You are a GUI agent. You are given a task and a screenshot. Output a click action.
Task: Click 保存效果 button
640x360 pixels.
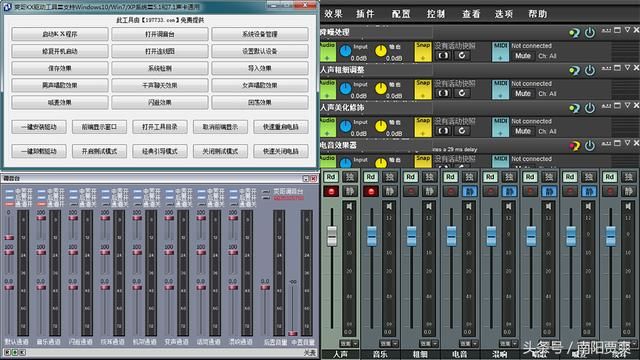click(x=60, y=68)
